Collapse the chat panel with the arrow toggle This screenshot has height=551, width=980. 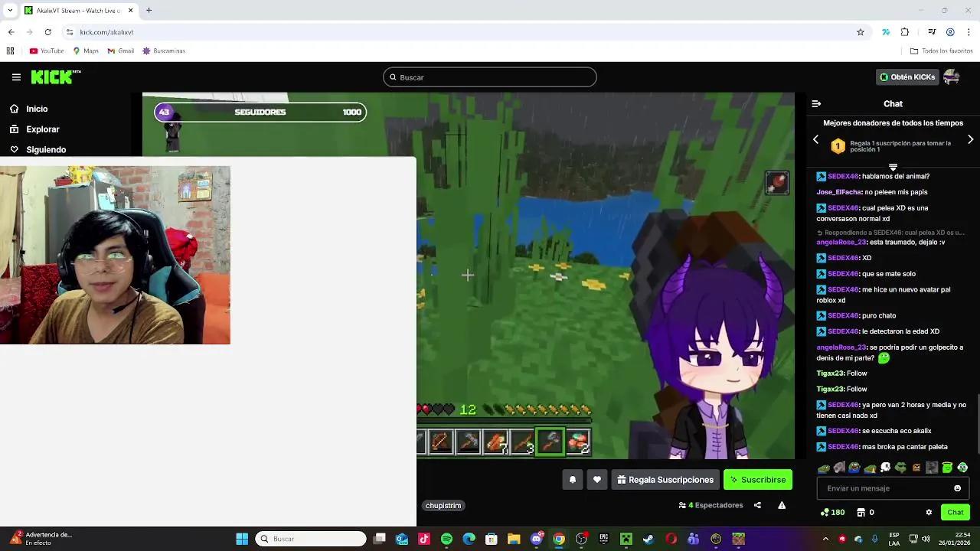point(815,103)
